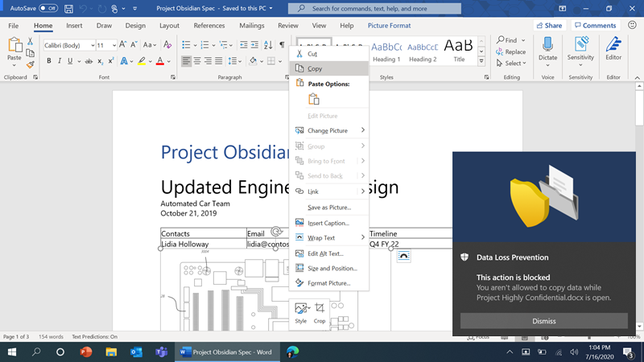Screen dimensions: 644x362
Task: Toggle Underline formatting
Action: [x=70, y=61]
